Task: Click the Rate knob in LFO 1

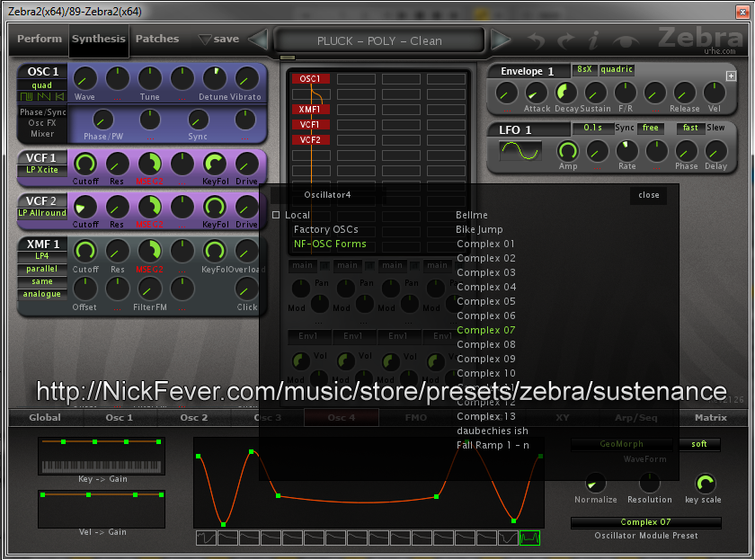Action: coord(626,151)
